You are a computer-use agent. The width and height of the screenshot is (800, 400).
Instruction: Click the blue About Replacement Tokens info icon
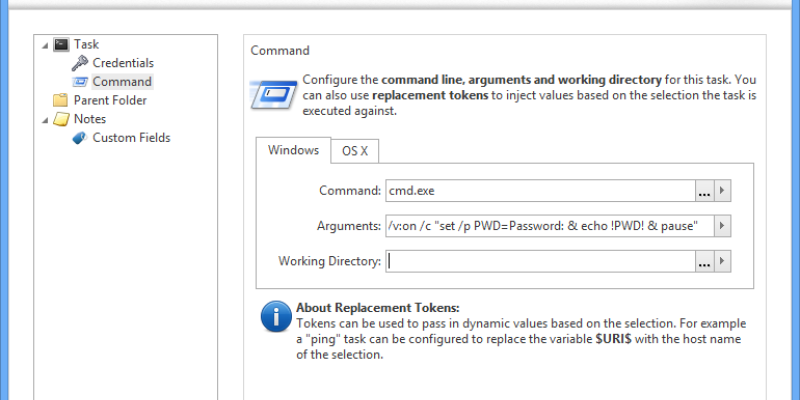click(276, 317)
